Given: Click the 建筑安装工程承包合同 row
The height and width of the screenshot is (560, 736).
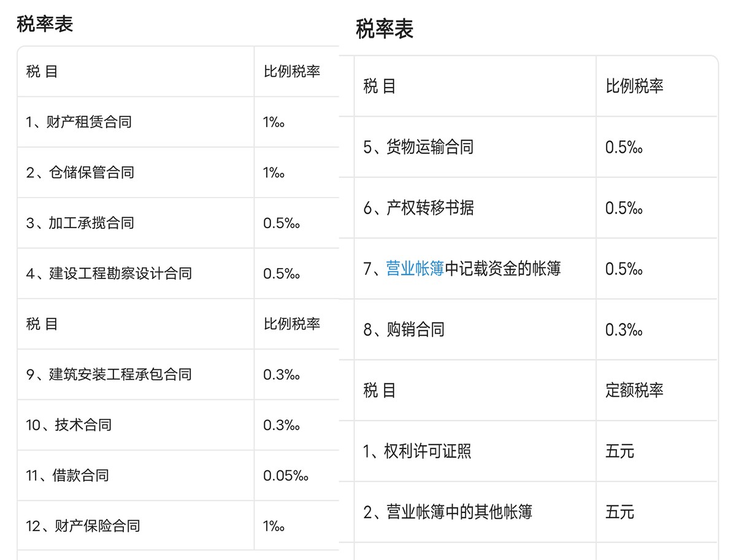Looking at the screenshot, I should (x=109, y=374).
